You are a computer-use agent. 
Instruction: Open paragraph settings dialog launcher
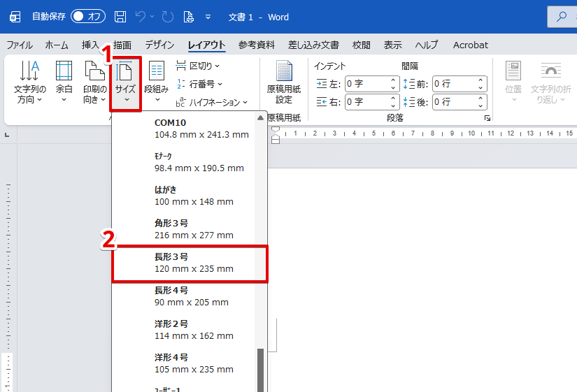coord(487,119)
